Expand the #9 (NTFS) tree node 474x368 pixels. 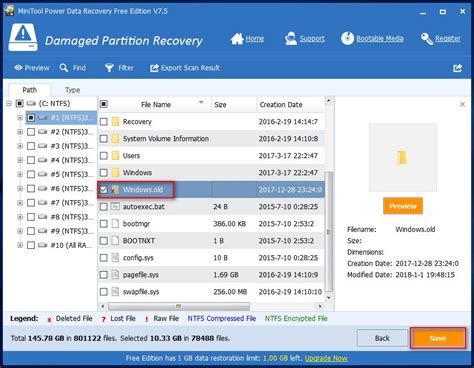coord(20,231)
